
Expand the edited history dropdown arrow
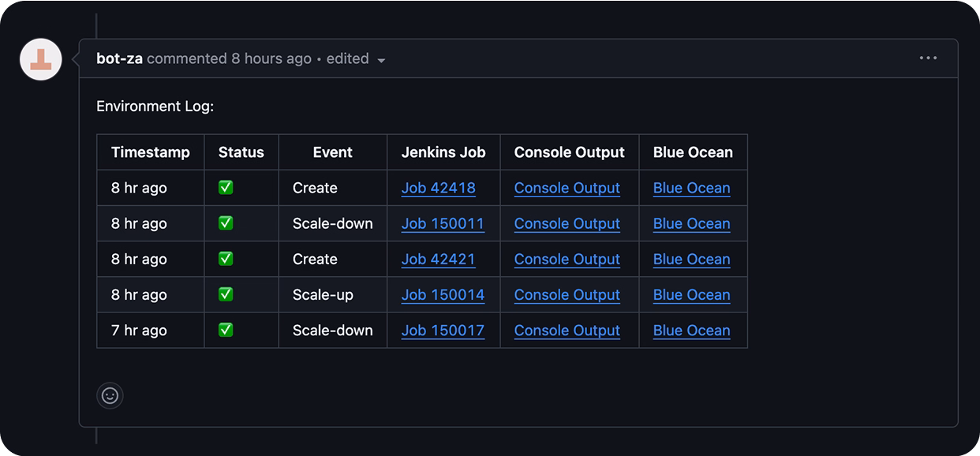[381, 61]
